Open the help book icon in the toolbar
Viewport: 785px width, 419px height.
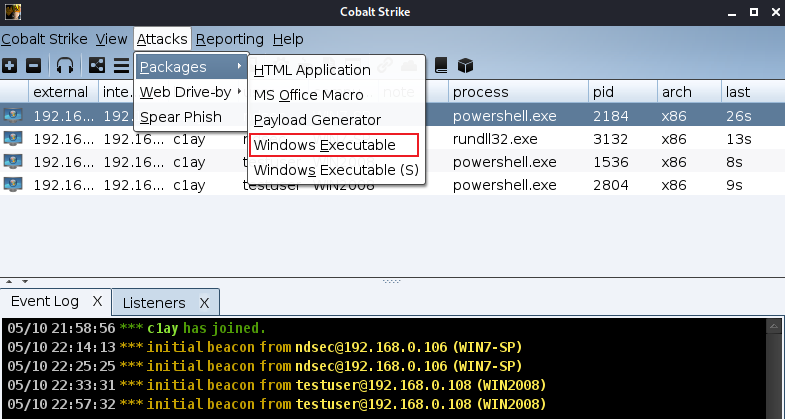pyautogui.click(x=441, y=66)
